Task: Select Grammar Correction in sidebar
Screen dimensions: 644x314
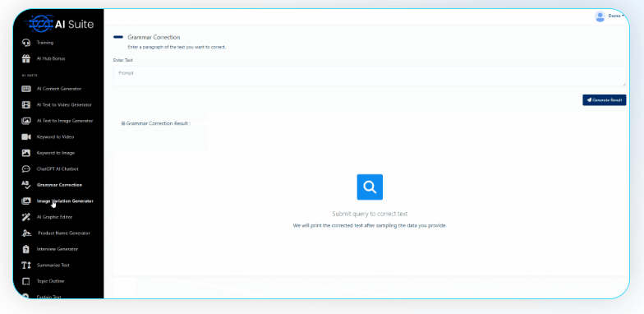Action: click(59, 185)
